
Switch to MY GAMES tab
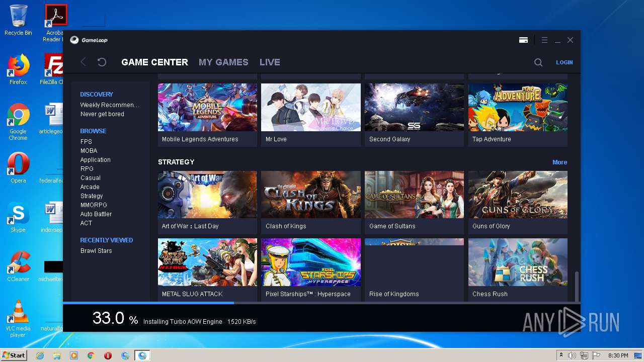click(223, 62)
